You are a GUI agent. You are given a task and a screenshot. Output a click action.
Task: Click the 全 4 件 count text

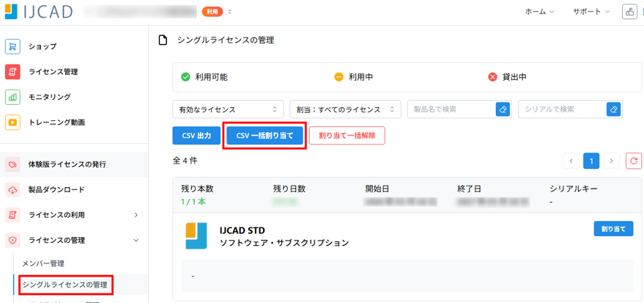(x=185, y=161)
